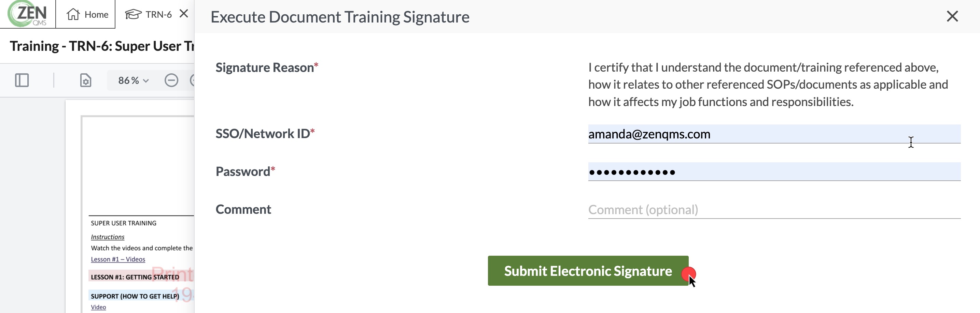The height and width of the screenshot is (313, 980).
Task: Toggle the PDF viewer sidebar panel
Action: pos(22,80)
